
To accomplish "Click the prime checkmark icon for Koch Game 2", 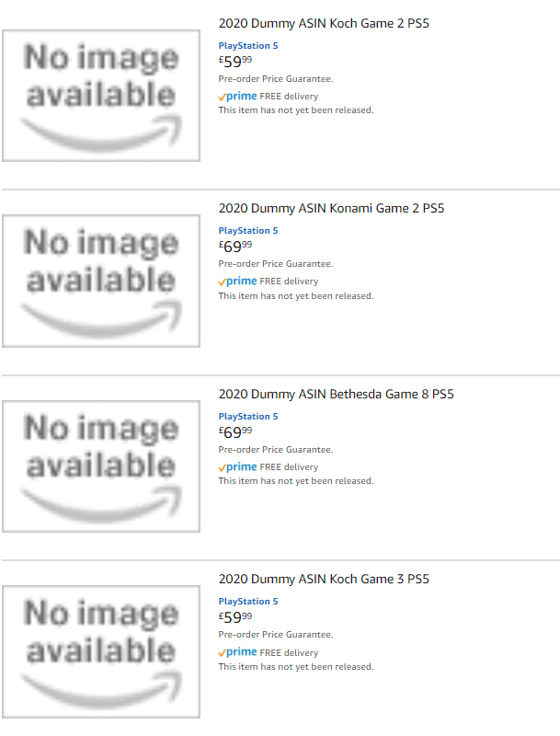I will (222, 98).
